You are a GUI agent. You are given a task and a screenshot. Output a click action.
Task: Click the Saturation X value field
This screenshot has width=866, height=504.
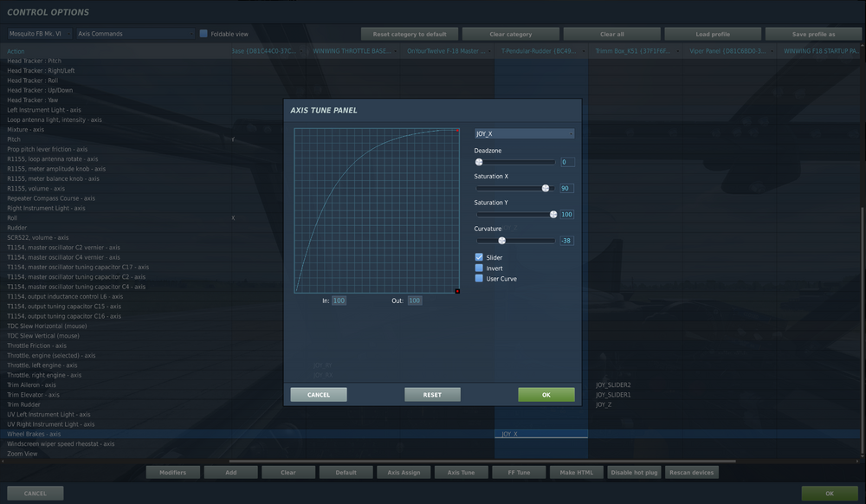(x=566, y=188)
